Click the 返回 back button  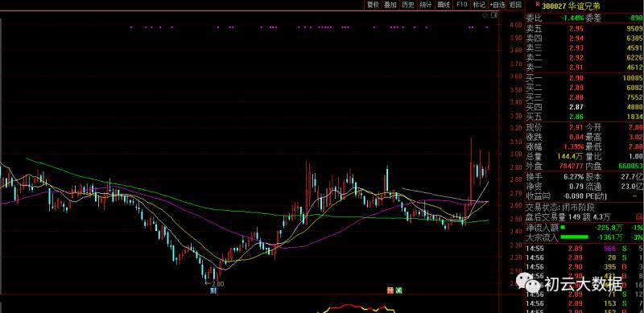tap(515, 5)
